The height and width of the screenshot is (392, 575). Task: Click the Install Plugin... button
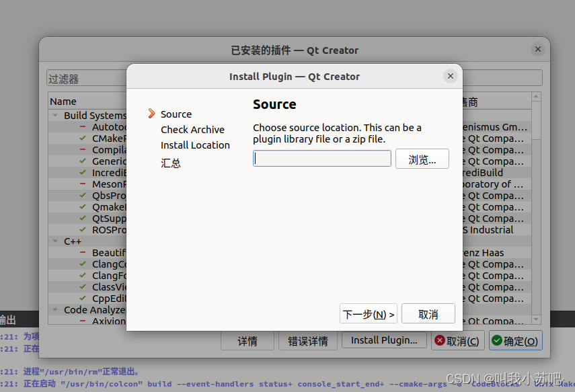pos(384,340)
